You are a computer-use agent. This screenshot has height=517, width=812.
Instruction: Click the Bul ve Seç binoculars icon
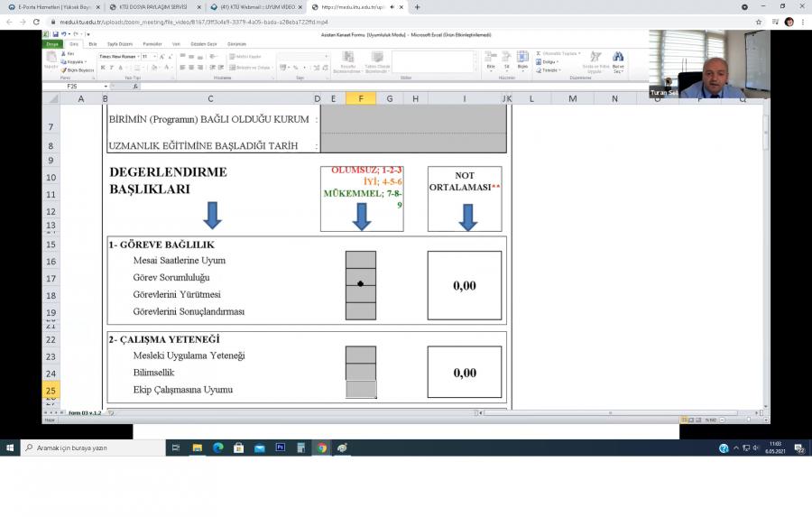(618, 59)
